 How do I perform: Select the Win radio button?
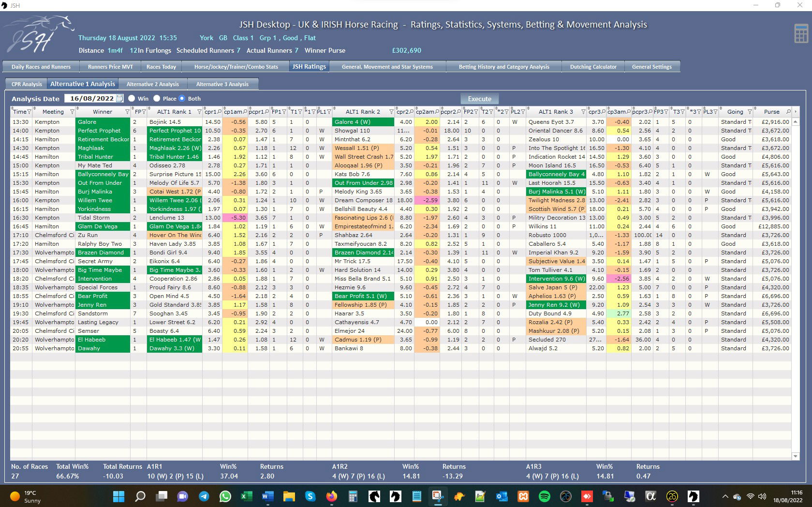pos(132,98)
